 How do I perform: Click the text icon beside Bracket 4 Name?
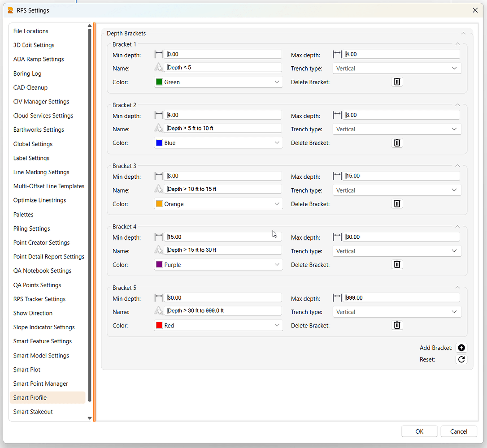159,250
